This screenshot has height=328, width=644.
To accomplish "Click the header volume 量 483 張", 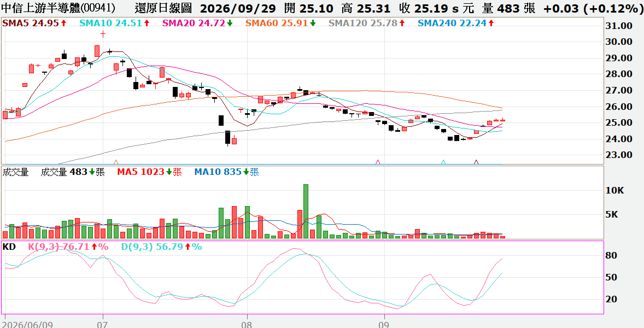I will click(508, 8).
